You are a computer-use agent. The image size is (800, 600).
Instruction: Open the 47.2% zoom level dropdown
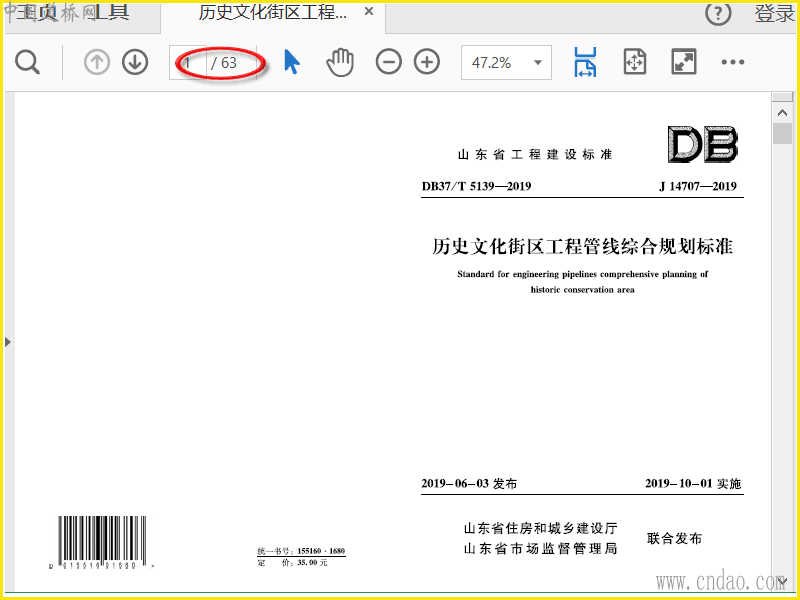pyautogui.click(x=506, y=62)
